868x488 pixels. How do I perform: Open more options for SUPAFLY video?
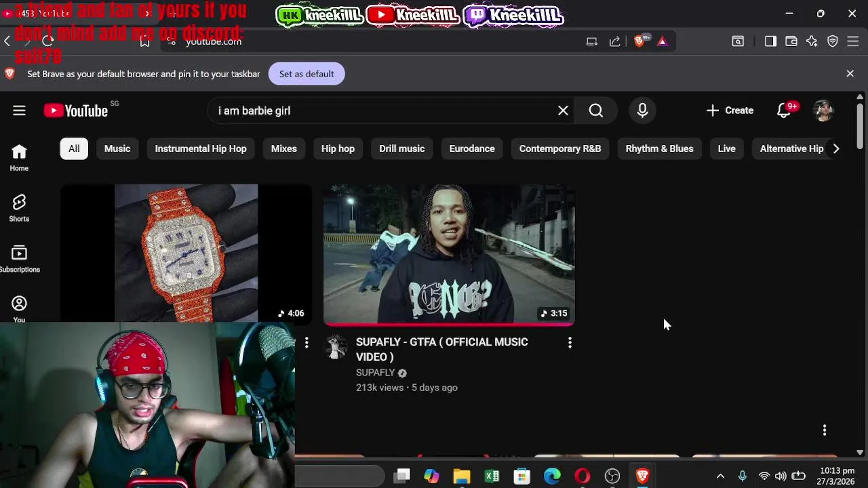pos(570,343)
